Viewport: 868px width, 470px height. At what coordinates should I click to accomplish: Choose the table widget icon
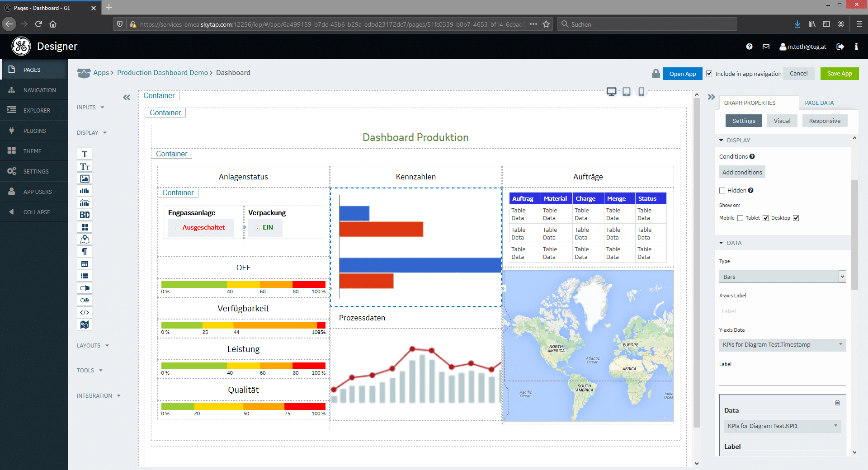(x=85, y=264)
